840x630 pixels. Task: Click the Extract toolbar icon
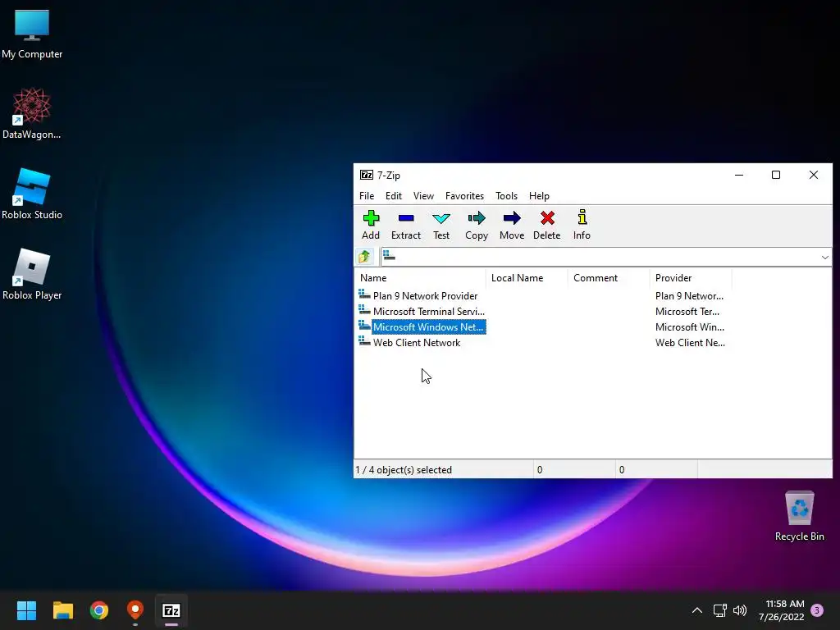(x=406, y=225)
